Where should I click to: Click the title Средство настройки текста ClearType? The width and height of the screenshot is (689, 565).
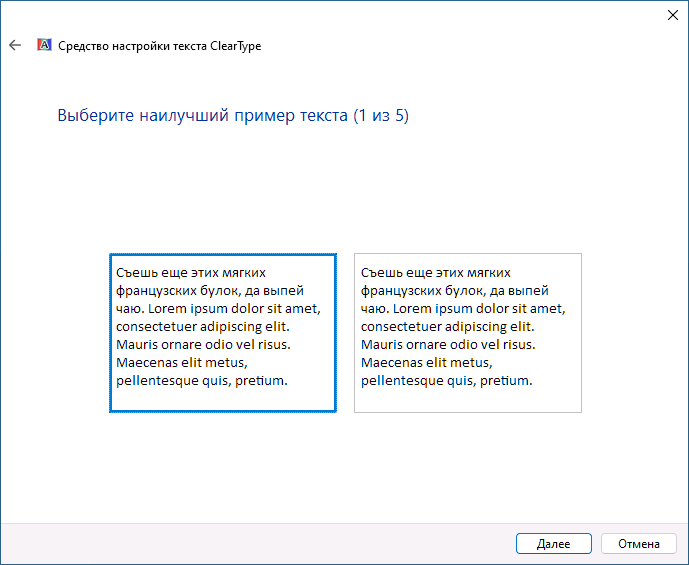160,46
